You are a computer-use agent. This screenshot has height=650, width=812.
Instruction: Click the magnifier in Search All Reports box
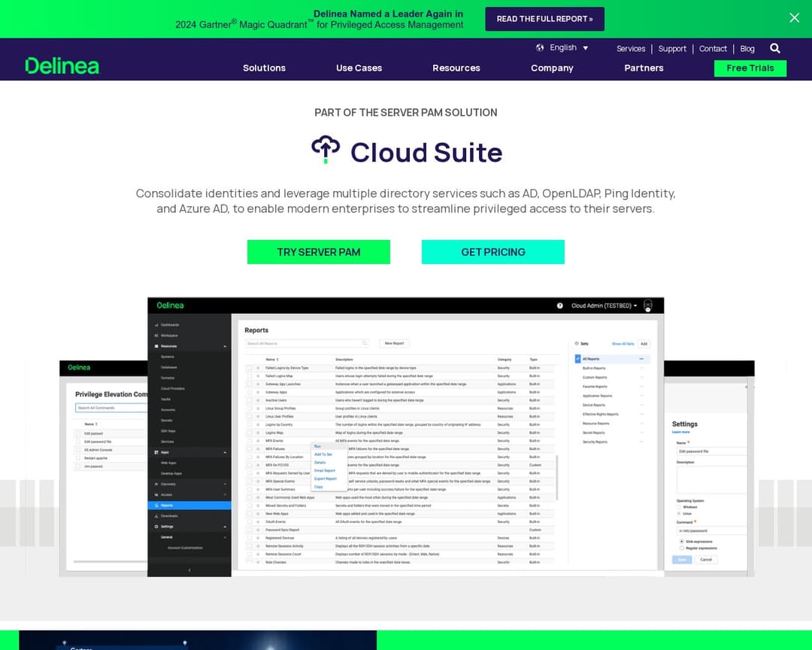365,343
